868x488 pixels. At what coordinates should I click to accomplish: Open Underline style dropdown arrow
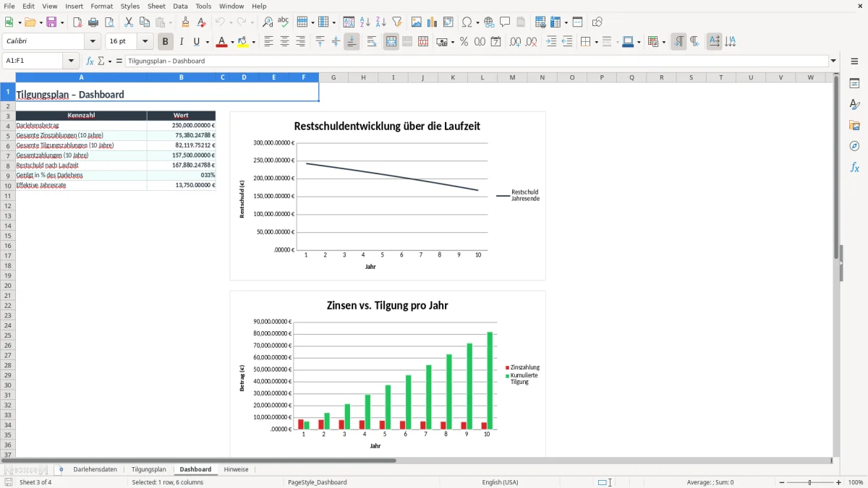tap(207, 42)
